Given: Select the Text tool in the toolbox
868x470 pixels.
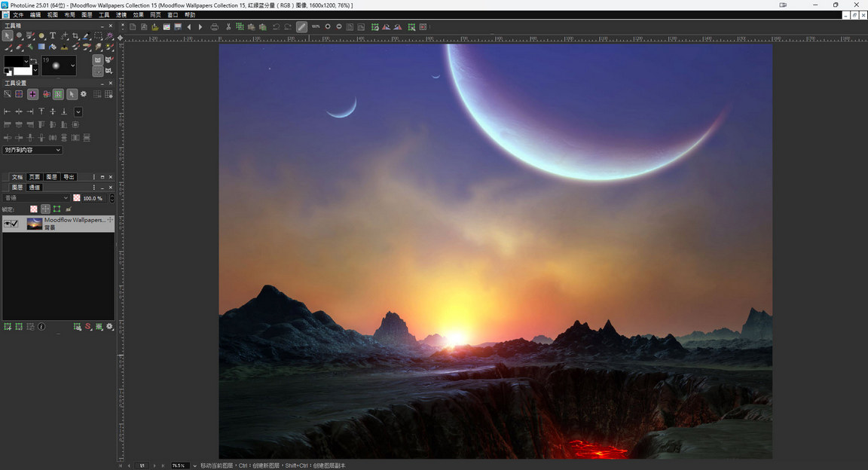Looking at the screenshot, I should (x=53, y=35).
